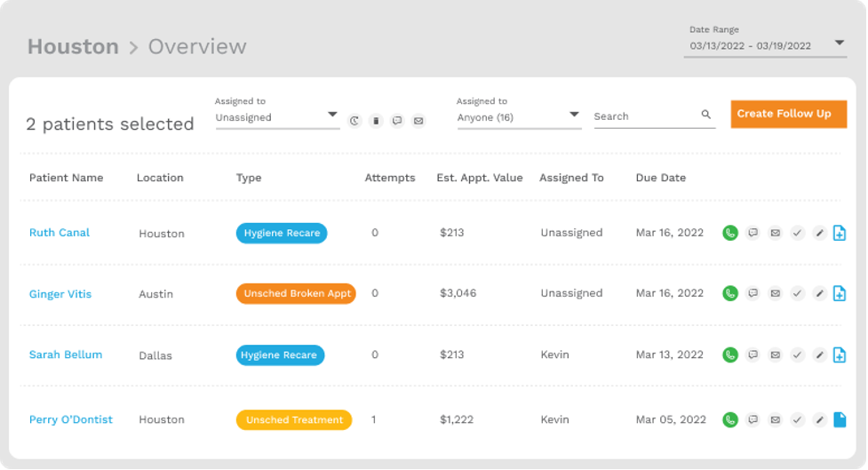Edit Ruth Canal's follow up with pencil icon
The height and width of the screenshot is (470, 868).
point(819,233)
